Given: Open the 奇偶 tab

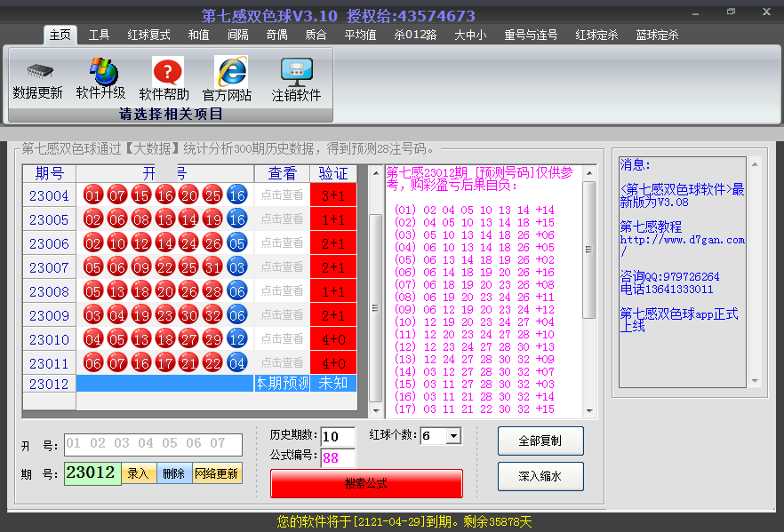Looking at the screenshot, I should click(277, 35).
